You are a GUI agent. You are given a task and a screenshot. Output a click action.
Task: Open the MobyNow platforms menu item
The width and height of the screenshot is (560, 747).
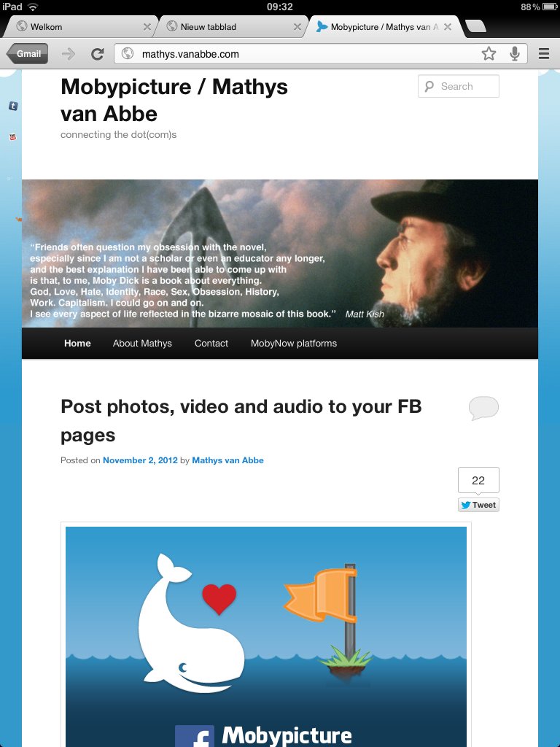[x=294, y=343]
